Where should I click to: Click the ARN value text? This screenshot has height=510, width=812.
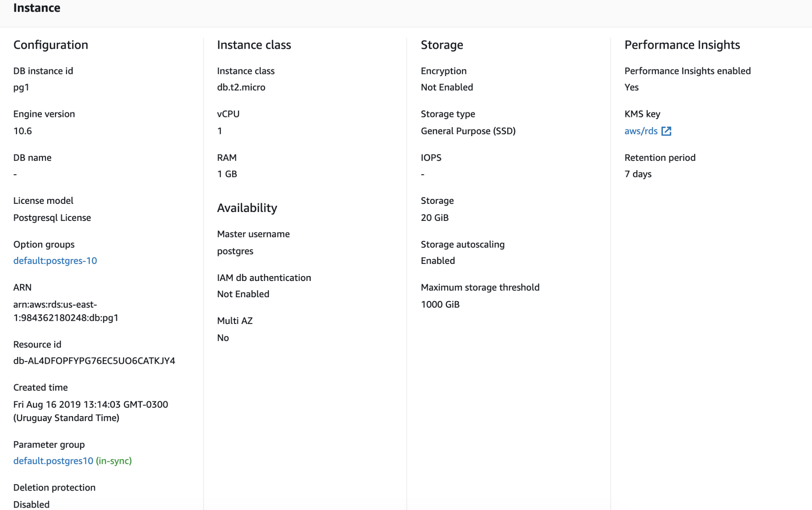click(x=66, y=311)
